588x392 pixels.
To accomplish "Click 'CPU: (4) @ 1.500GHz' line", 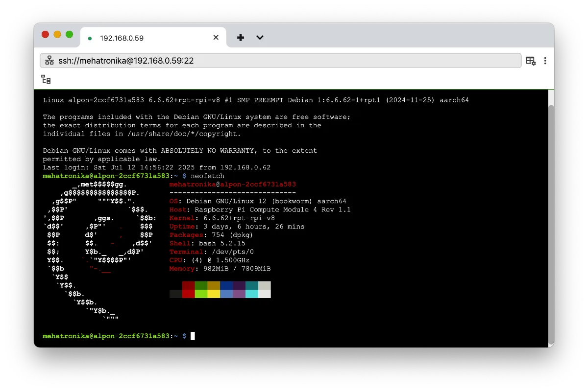I will click(x=209, y=260).
